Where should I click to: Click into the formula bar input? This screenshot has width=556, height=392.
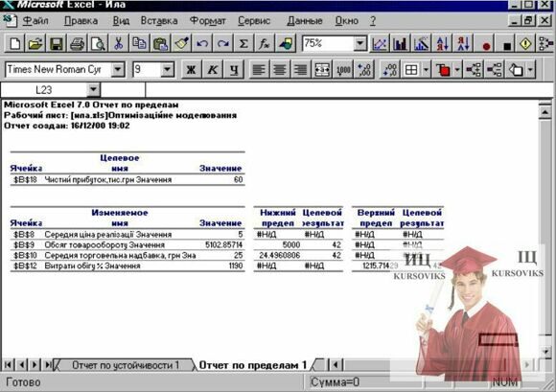pos(349,90)
